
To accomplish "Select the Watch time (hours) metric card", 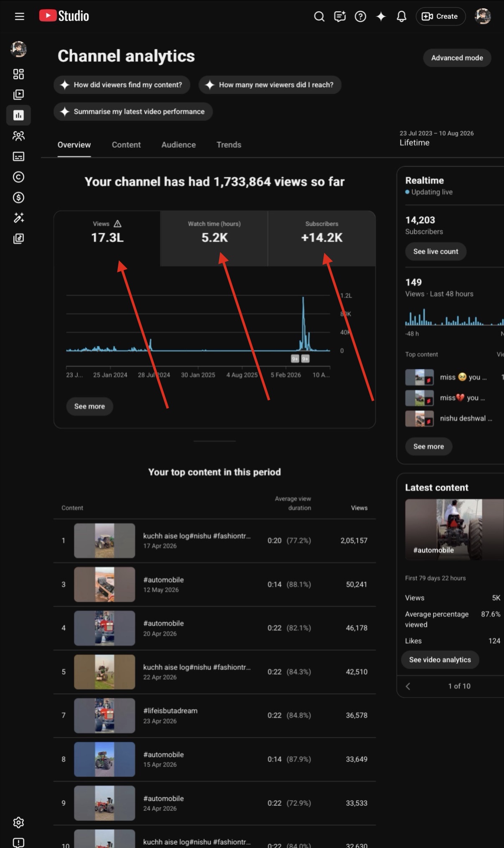I will point(214,238).
